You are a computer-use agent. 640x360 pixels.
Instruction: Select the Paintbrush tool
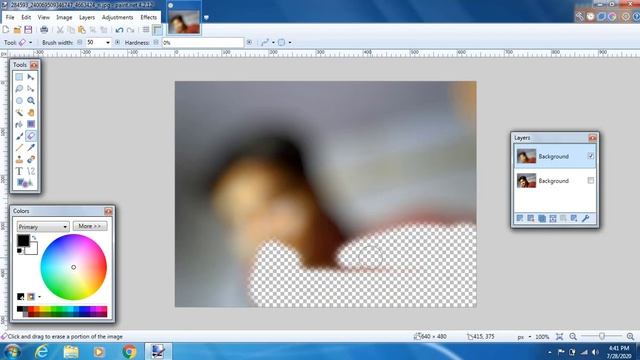(19, 136)
